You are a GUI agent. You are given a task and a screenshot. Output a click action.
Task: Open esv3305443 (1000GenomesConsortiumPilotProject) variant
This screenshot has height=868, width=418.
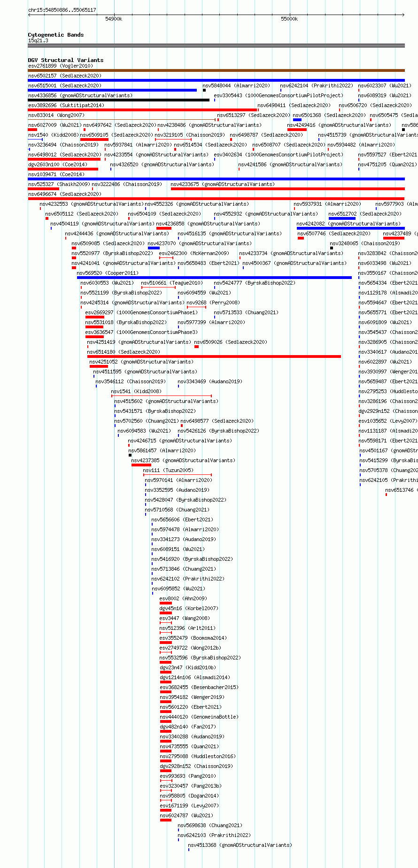pos(279,95)
